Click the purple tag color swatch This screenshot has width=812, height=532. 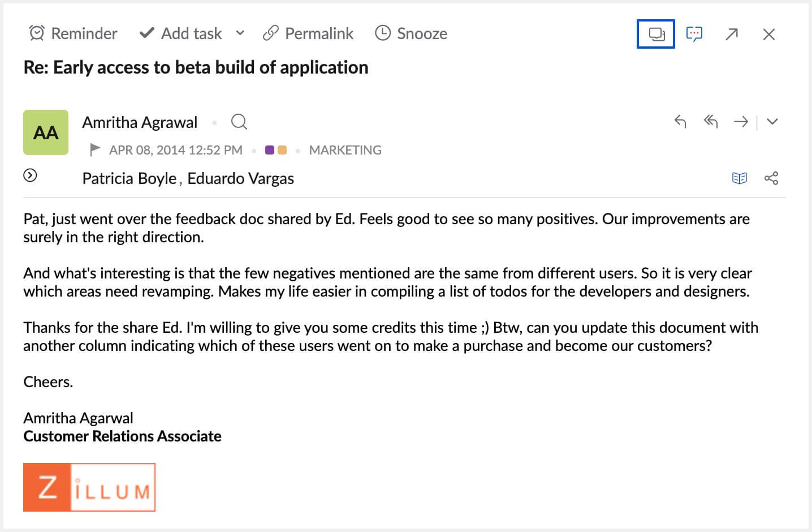click(270, 150)
